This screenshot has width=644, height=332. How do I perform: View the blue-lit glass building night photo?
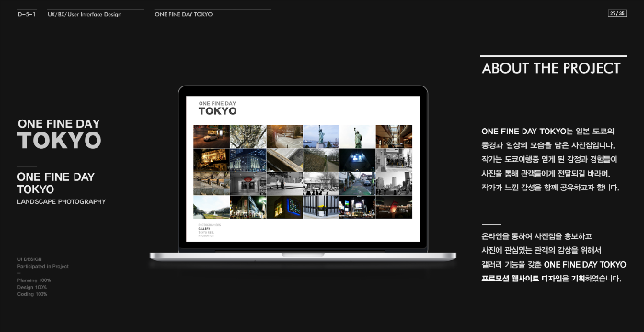coord(248,160)
